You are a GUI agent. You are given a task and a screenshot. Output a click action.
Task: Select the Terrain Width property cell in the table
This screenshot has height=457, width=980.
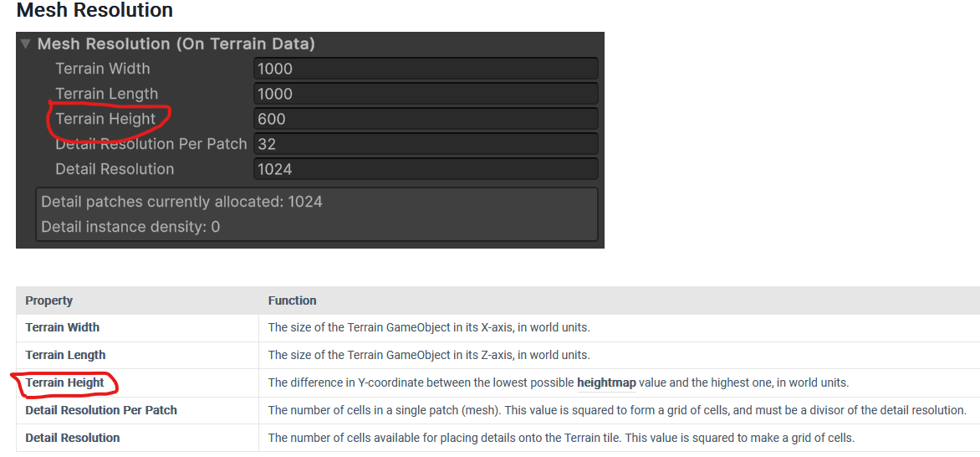coord(62,327)
